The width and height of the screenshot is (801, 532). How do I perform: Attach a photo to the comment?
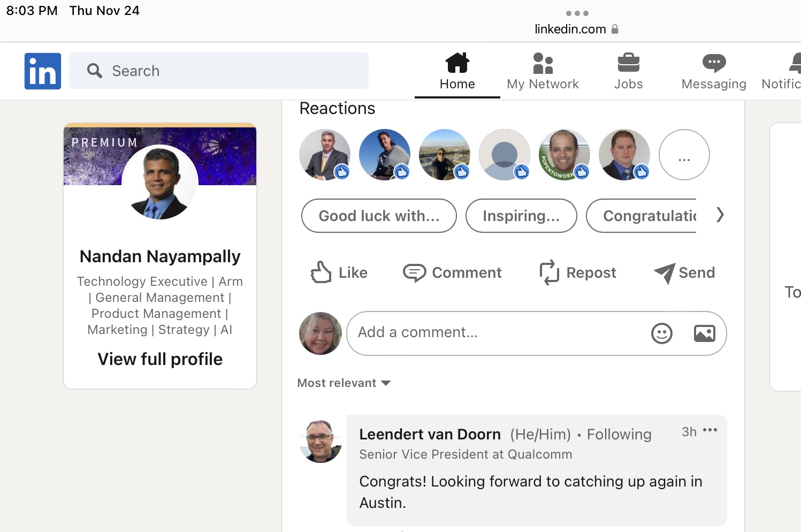click(704, 333)
